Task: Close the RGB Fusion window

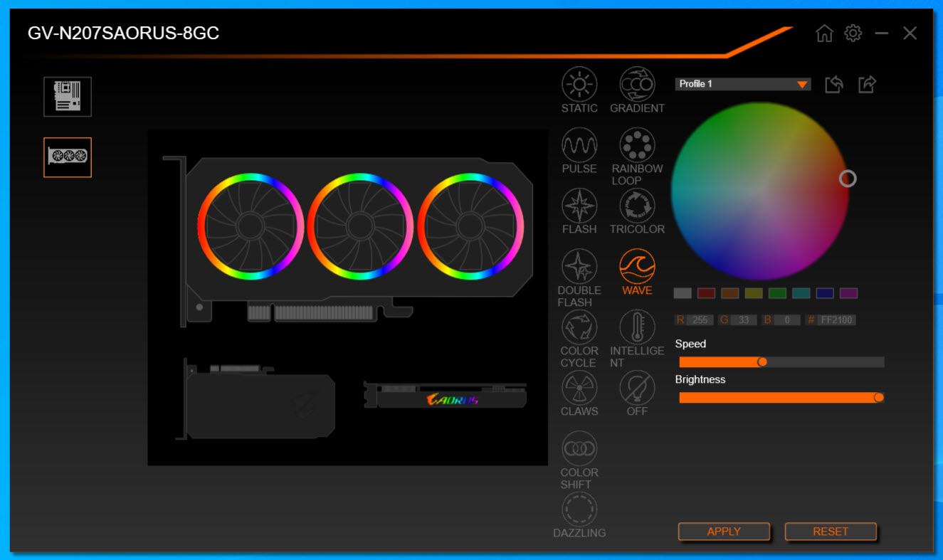Action: pos(910,33)
